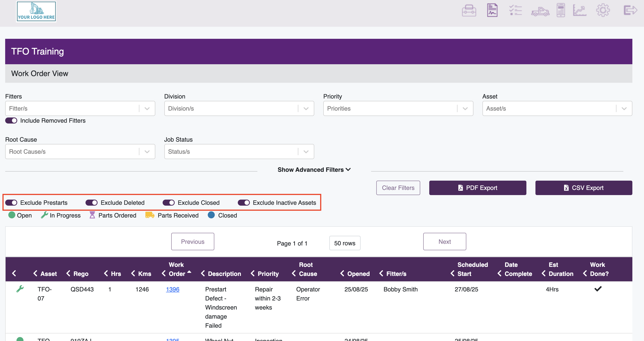Toggle Exclude Prestarts switch
Viewport: 644px width, 341px height.
pyautogui.click(x=11, y=203)
